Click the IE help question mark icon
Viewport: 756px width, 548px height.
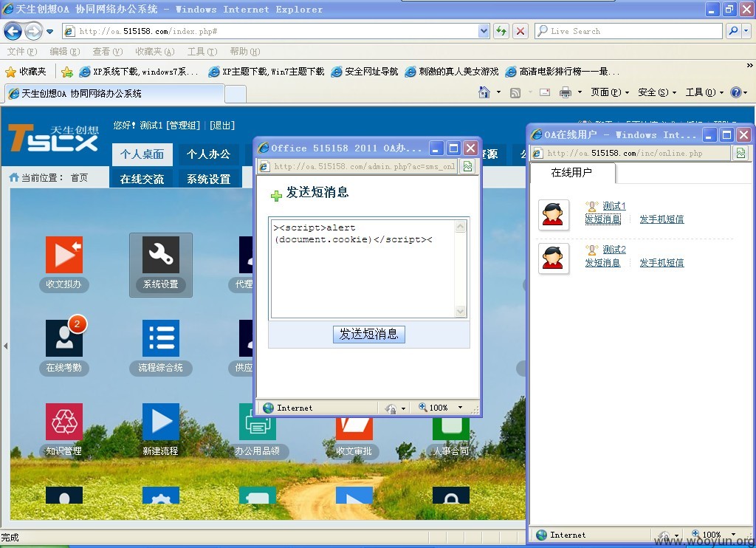(736, 92)
